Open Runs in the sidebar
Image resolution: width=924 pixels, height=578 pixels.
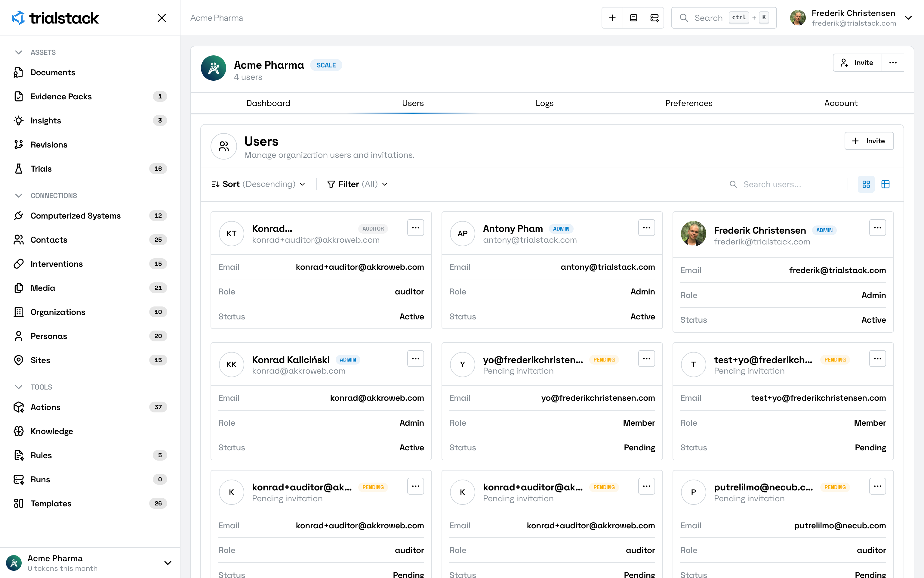coord(90,479)
